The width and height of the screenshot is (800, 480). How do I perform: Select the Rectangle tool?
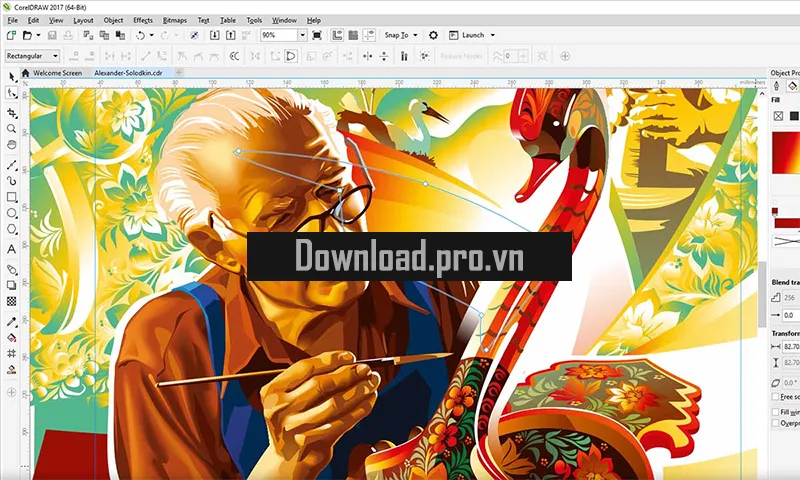coord(12,197)
